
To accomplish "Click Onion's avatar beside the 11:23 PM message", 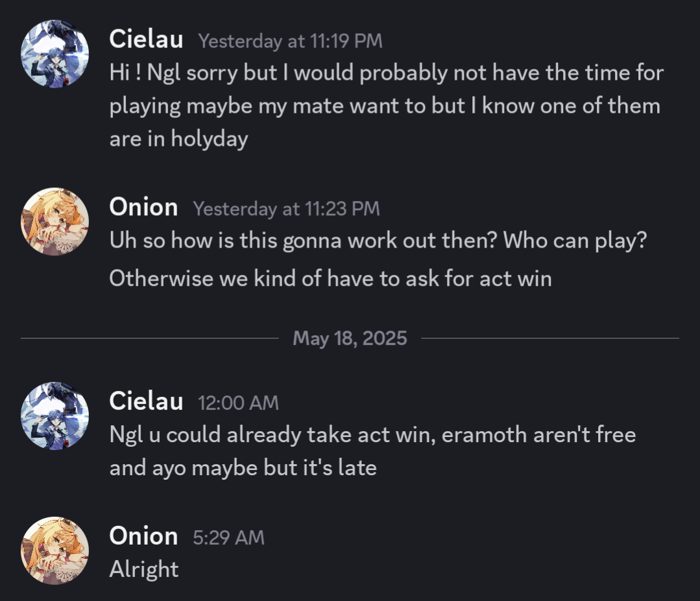I will point(54,222).
